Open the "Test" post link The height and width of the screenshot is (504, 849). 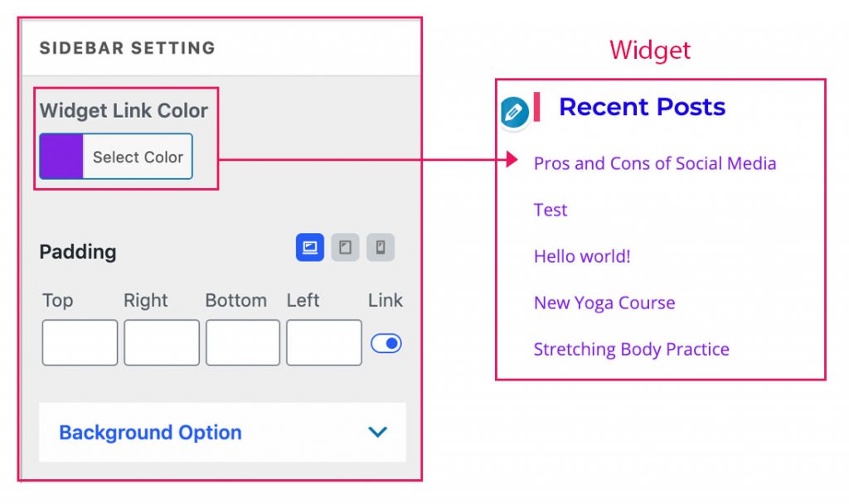point(550,210)
